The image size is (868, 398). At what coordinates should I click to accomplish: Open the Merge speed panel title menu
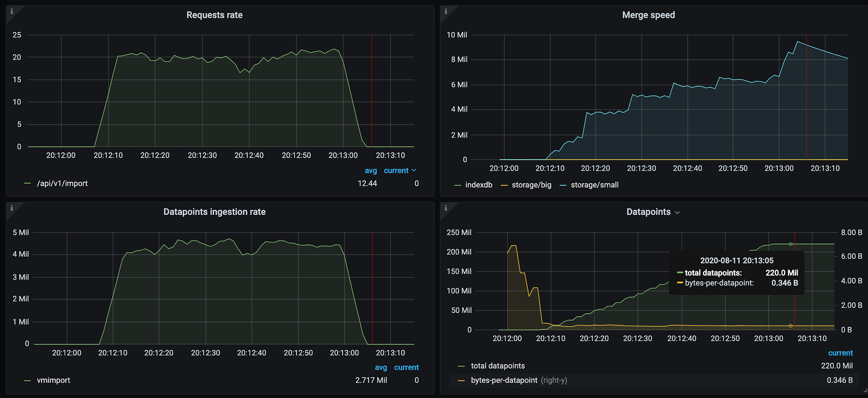click(x=648, y=15)
